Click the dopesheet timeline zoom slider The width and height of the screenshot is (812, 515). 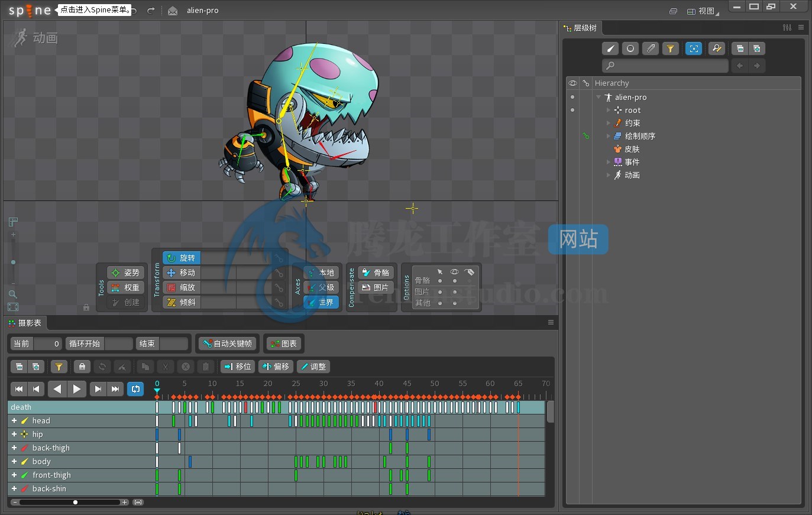click(71, 502)
